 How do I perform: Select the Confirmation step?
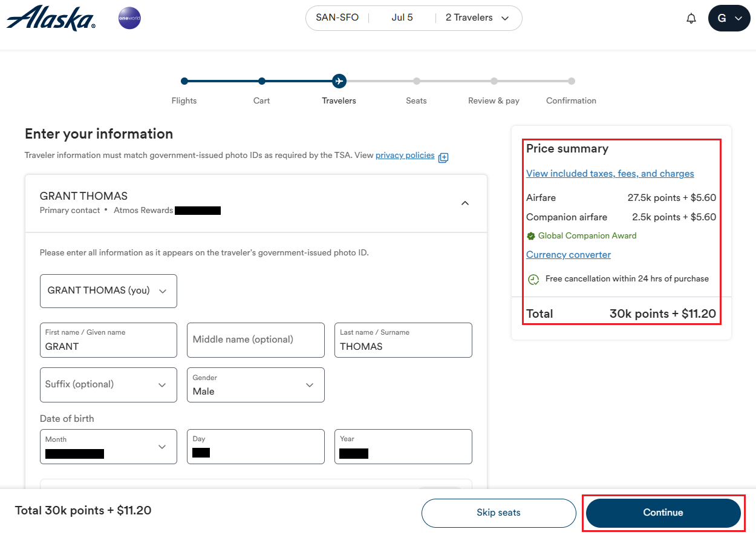tap(572, 100)
